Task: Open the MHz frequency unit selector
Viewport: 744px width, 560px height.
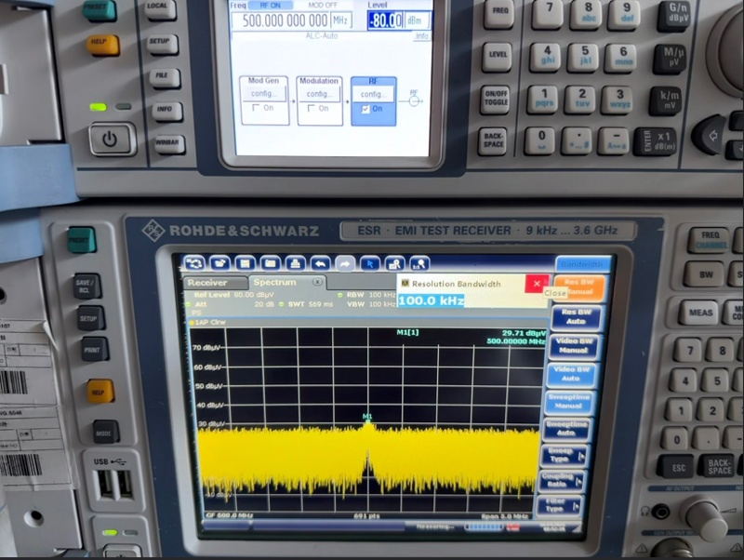Action: (341, 20)
